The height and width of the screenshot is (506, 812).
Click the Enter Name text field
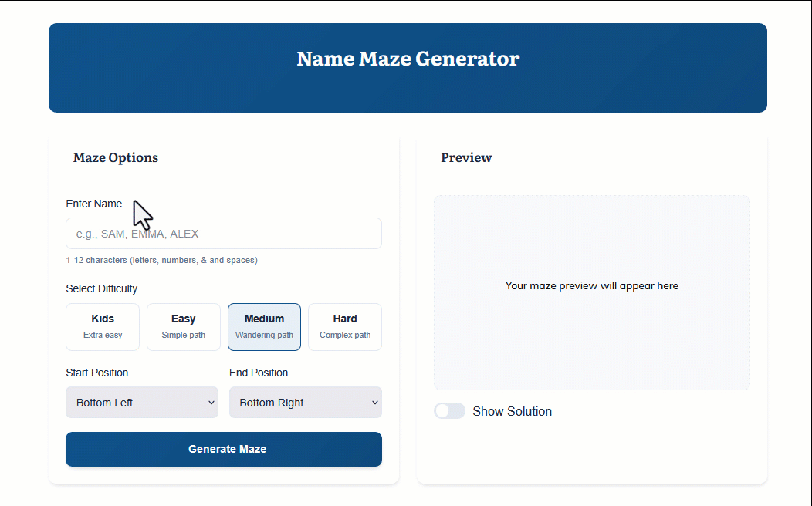click(224, 234)
